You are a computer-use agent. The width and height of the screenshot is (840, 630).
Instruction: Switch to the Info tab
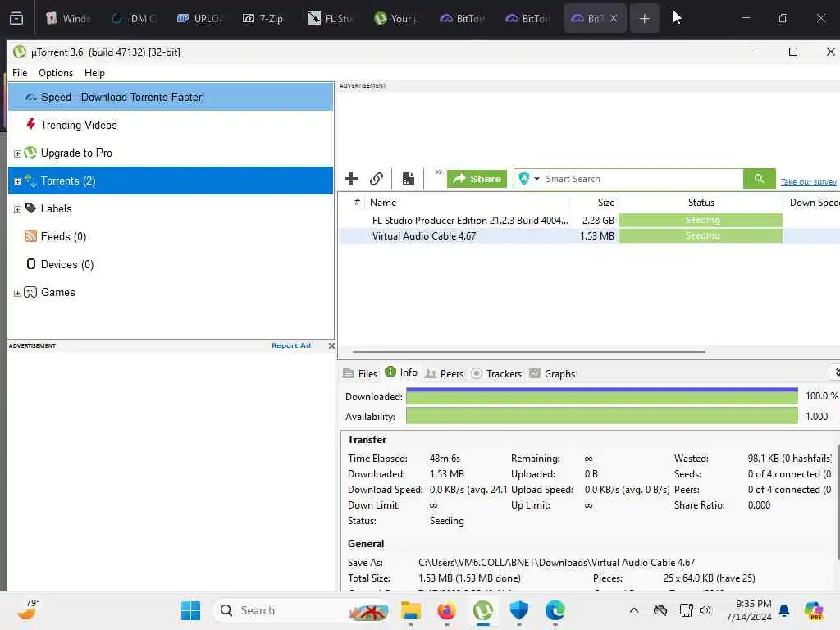(x=401, y=372)
